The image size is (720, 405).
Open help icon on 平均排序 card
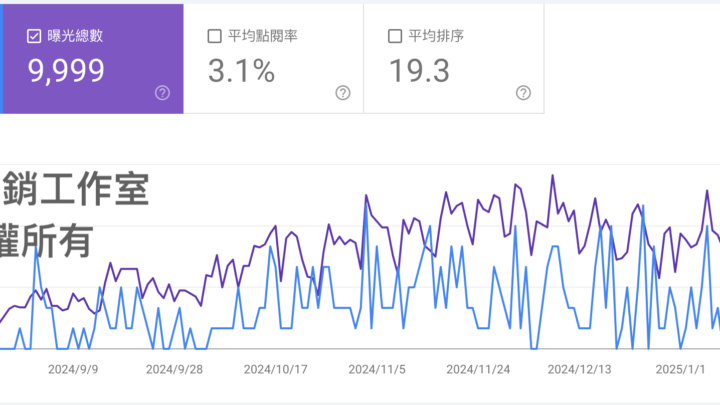[x=522, y=93]
